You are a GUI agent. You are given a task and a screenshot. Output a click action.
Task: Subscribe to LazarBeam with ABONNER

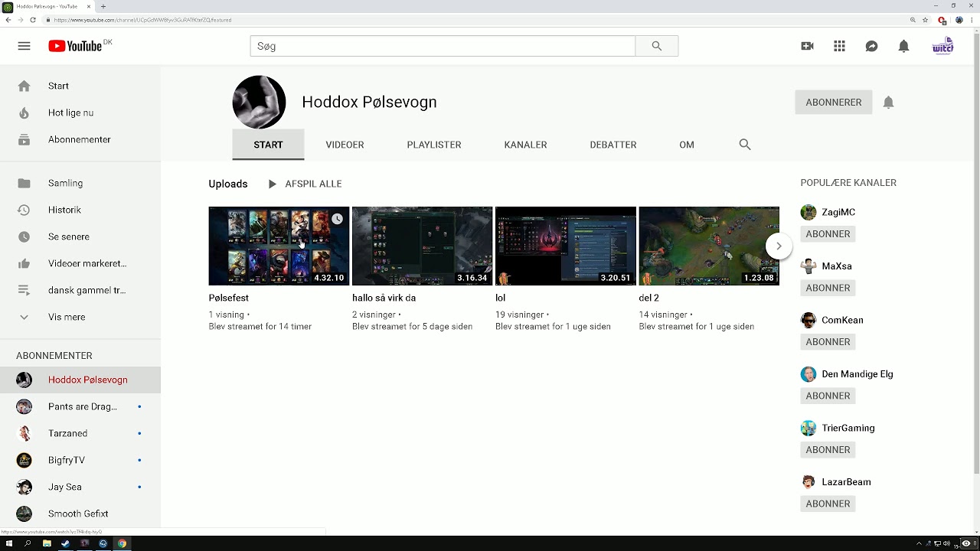coord(828,504)
